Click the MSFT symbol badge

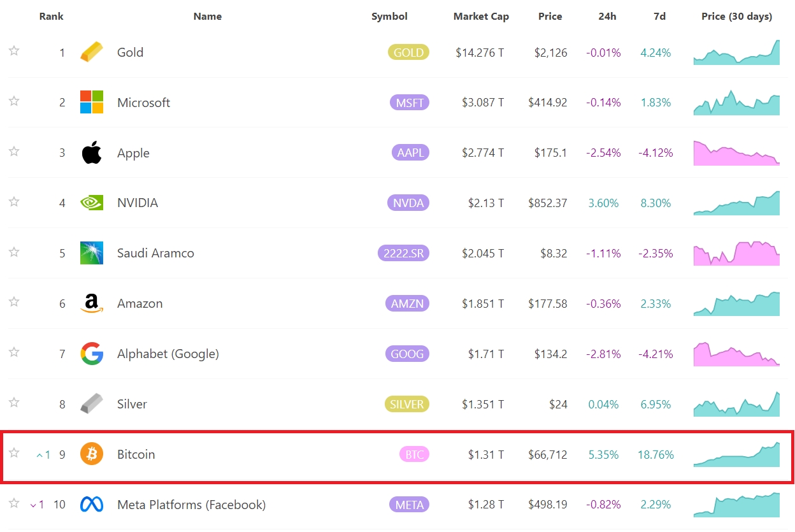[410, 103]
